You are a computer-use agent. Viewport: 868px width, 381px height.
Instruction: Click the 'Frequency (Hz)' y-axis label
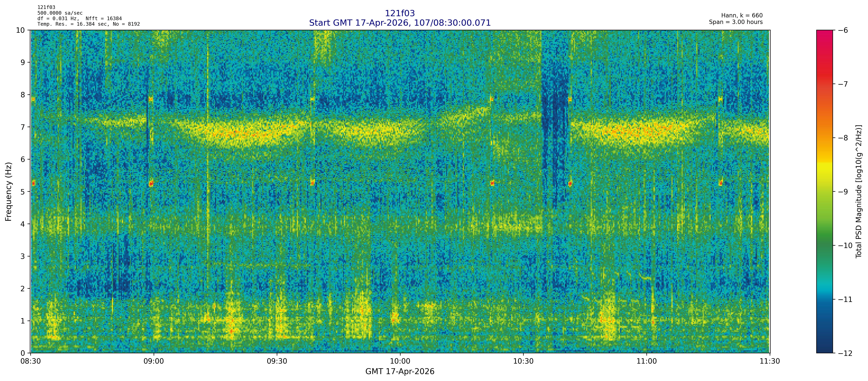[8, 192]
